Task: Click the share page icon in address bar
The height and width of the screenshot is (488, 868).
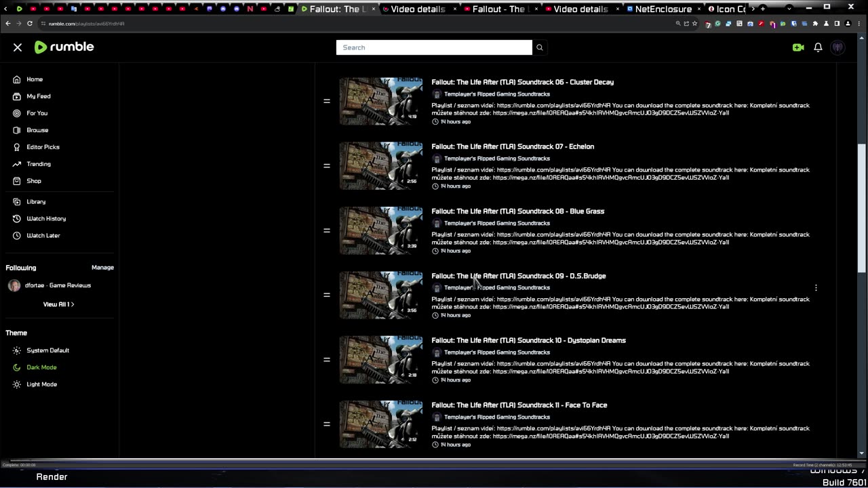Action: [x=686, y=24]
